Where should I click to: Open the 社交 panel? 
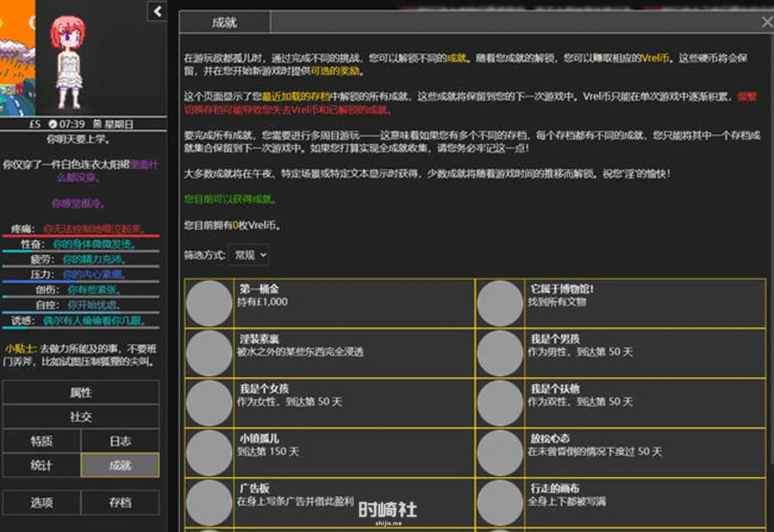(x=81, y=417)
